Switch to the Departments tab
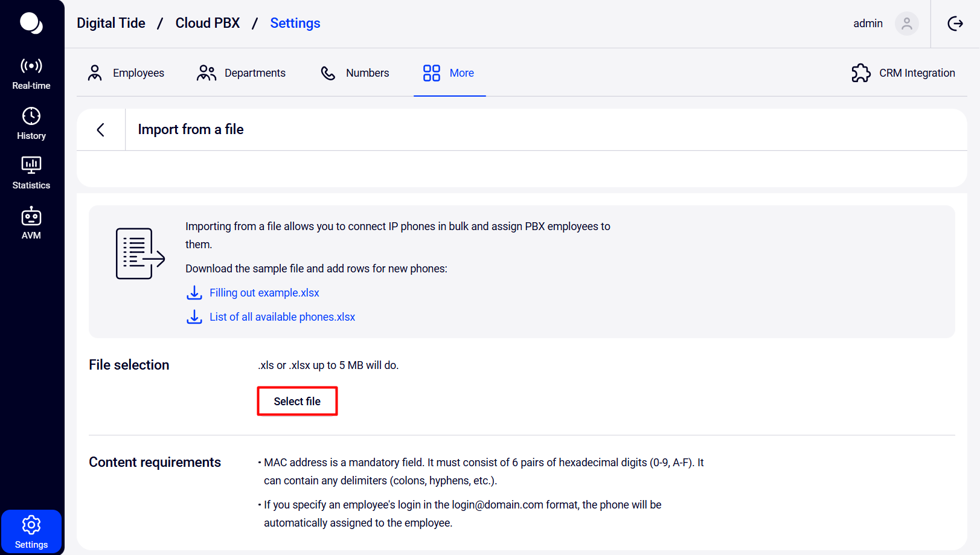The height and width of the screenshot is (555, 980). tap(242, 73)
